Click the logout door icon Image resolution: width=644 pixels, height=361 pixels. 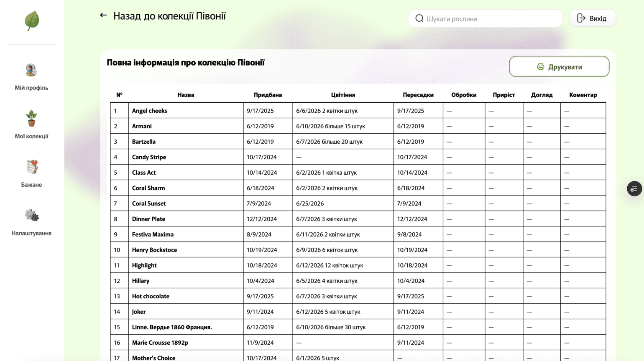(x=581, y=18)
